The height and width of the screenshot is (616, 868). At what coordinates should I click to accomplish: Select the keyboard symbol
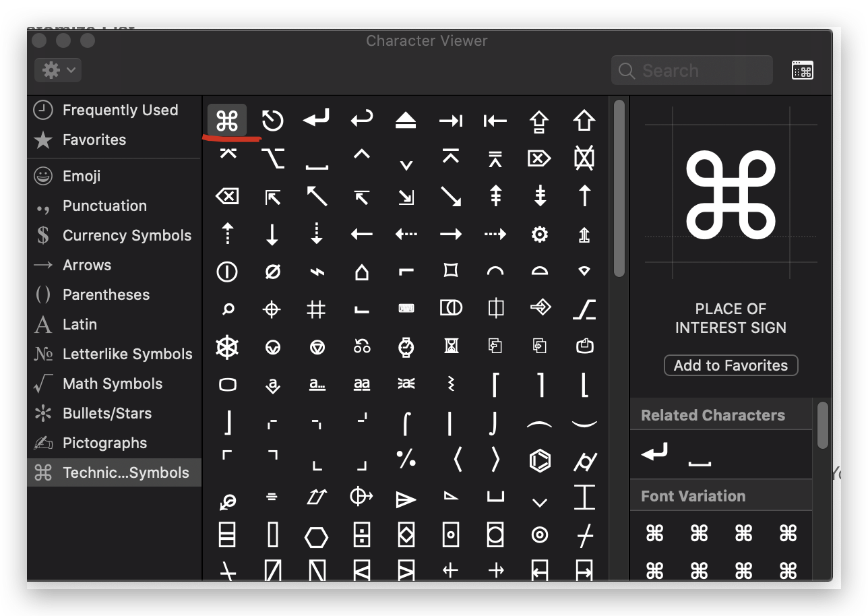[x=406, y=308]
